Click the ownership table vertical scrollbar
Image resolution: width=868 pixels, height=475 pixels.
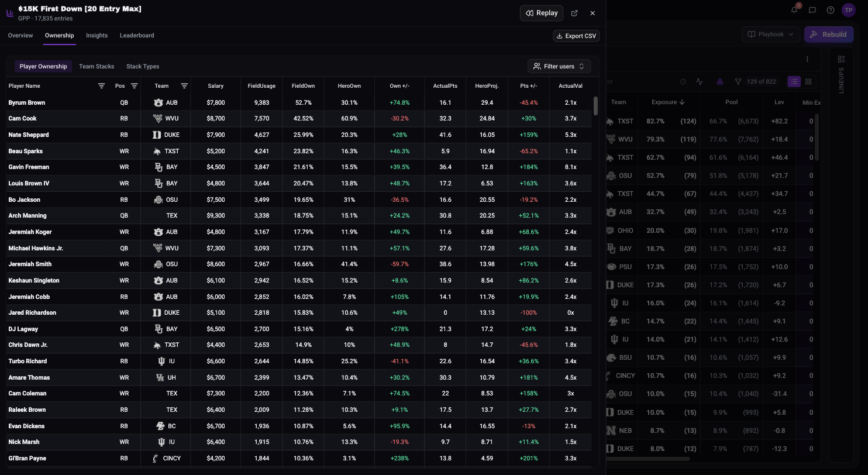click(x=595, y=106)
